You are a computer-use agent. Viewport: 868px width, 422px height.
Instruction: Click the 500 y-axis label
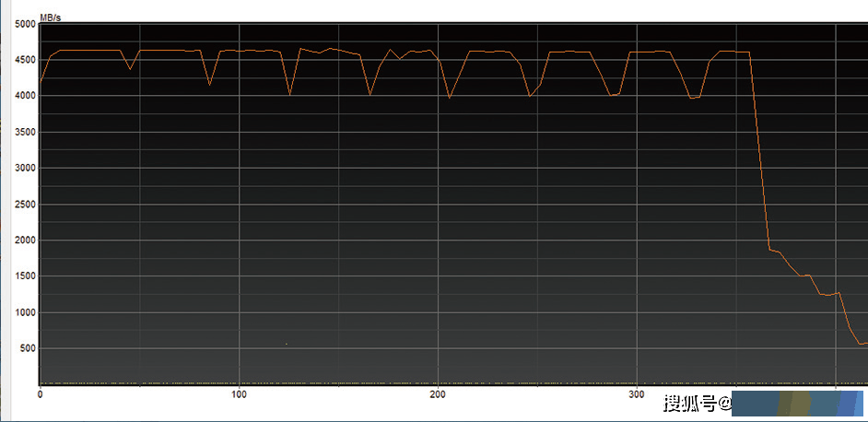pyautogui.click(x=29, y=349)
